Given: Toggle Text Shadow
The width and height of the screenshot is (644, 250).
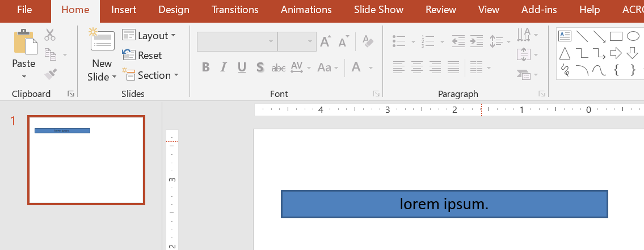Looking at the screenshot, I should coord(260,67).
